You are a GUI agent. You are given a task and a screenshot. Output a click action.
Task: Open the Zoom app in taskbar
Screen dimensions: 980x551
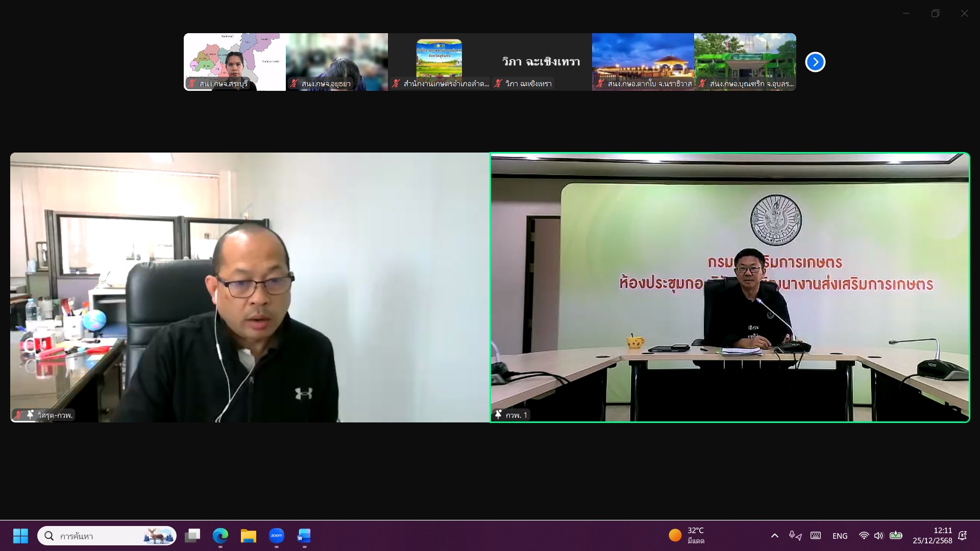tap(276, 536)
